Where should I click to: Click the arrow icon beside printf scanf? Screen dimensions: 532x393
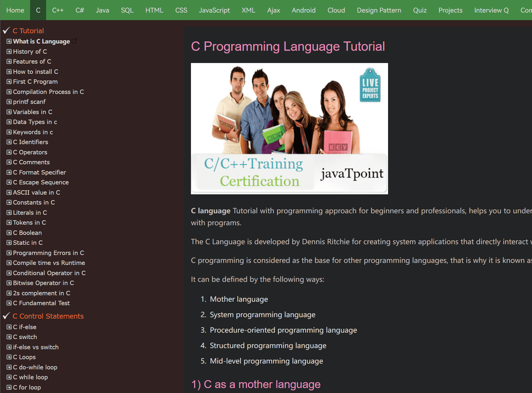point(9,102)
